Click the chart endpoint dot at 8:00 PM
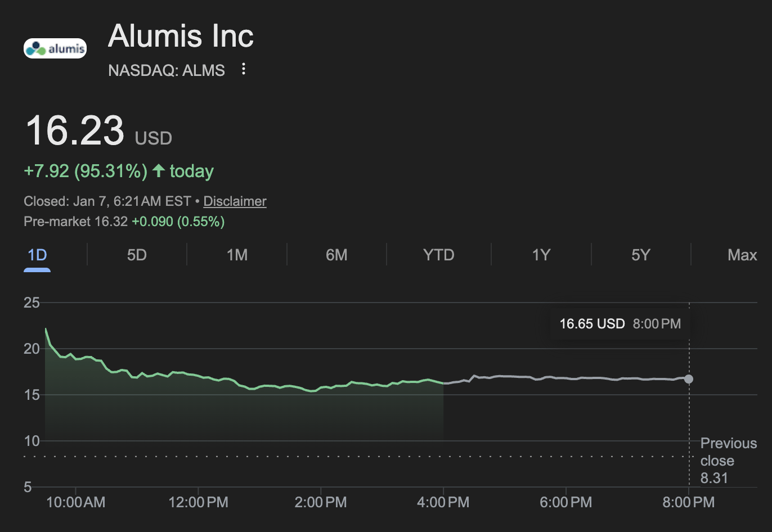Viewport: 772px width, 532px height. pyautogui.click(x=689, y=379)
